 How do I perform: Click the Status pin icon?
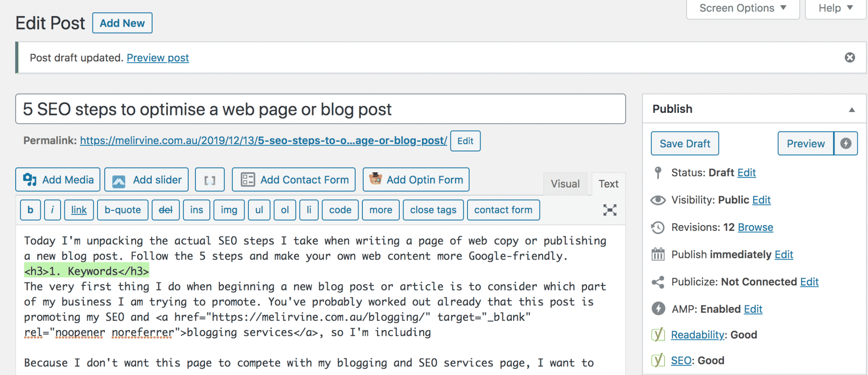tap(658, 173)
